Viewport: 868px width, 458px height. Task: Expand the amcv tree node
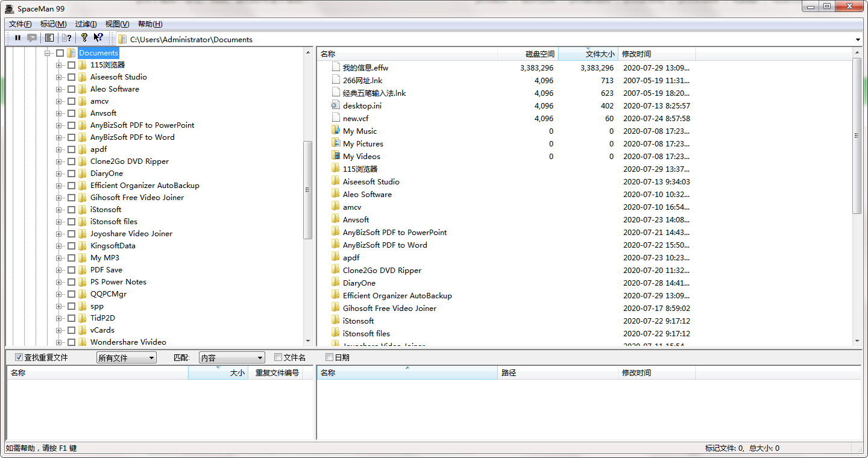click(58, 101)
